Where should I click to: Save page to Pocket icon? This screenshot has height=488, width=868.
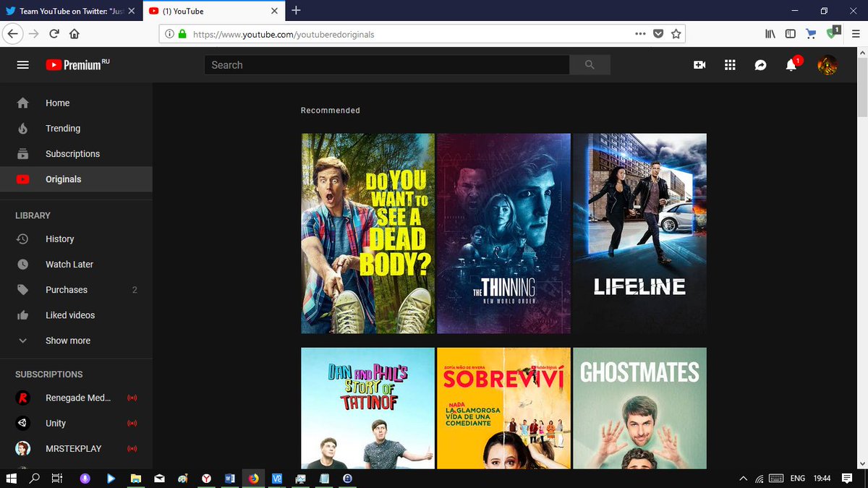click(658, 33)
